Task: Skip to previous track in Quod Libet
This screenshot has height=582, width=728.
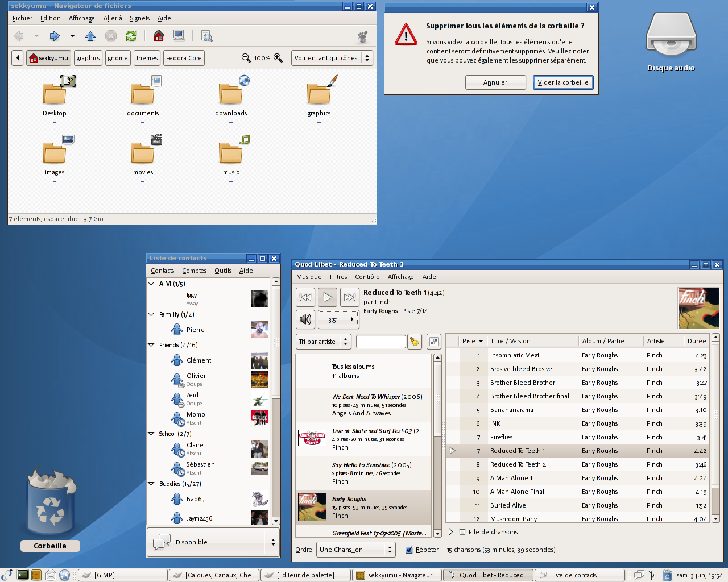Action: (305, 297)
